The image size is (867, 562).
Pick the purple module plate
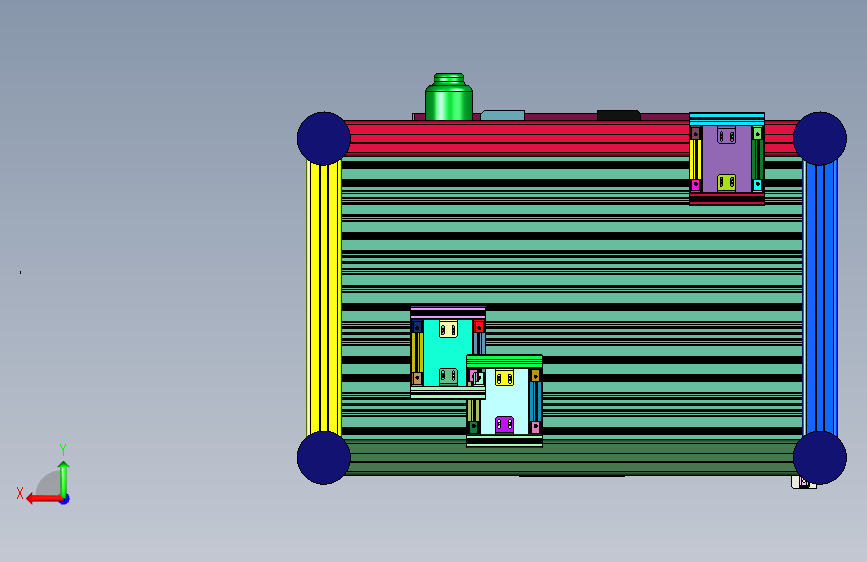tap(727, 159)
